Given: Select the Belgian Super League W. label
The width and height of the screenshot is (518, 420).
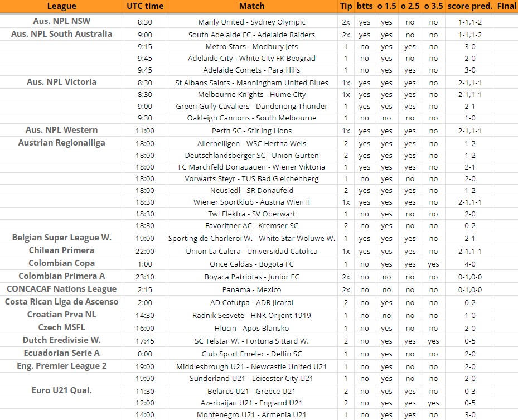Looking at the screenshot, I should click(x=62, y=238).
